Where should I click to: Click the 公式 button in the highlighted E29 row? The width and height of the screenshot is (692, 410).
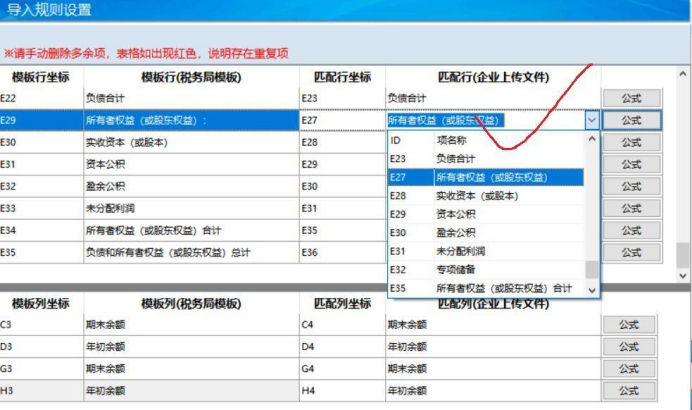pyautogui.click(x=630, y=120)
